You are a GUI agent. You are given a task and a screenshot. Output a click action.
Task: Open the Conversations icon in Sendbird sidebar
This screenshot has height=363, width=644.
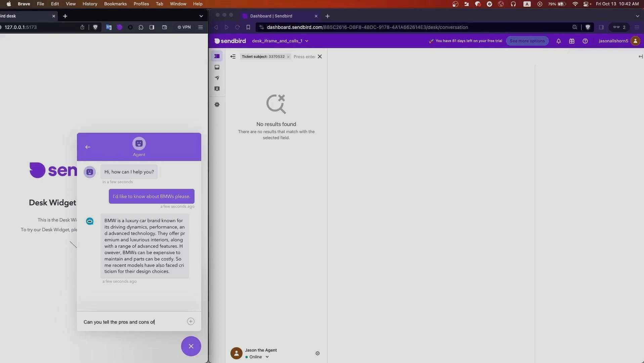[217, 56]
